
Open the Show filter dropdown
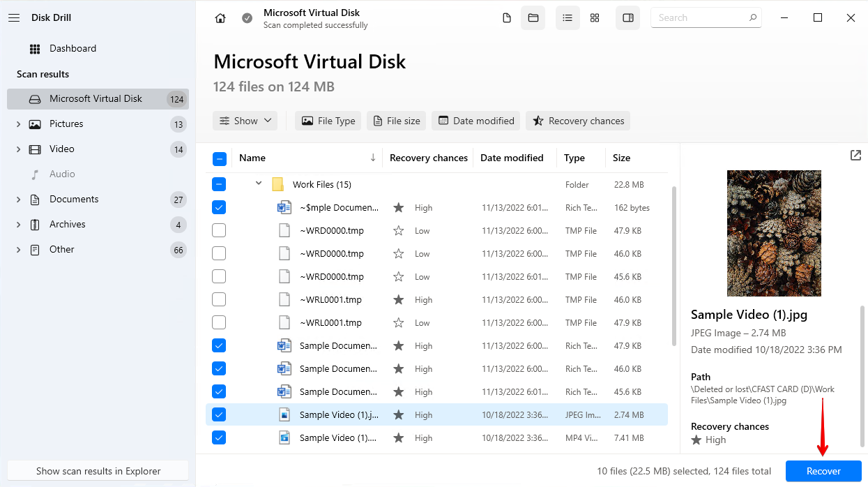(245, 120)
